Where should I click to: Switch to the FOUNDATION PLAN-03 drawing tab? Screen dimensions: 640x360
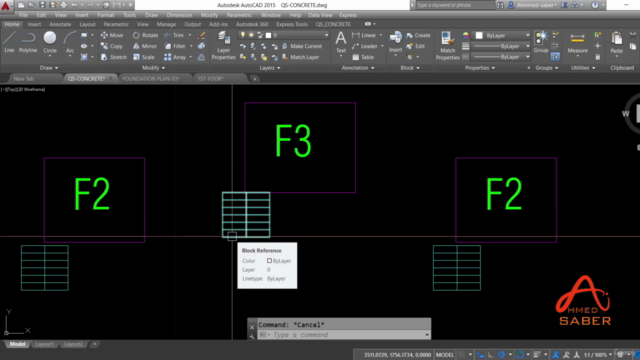pyautogui.click(x=151, y=78)
